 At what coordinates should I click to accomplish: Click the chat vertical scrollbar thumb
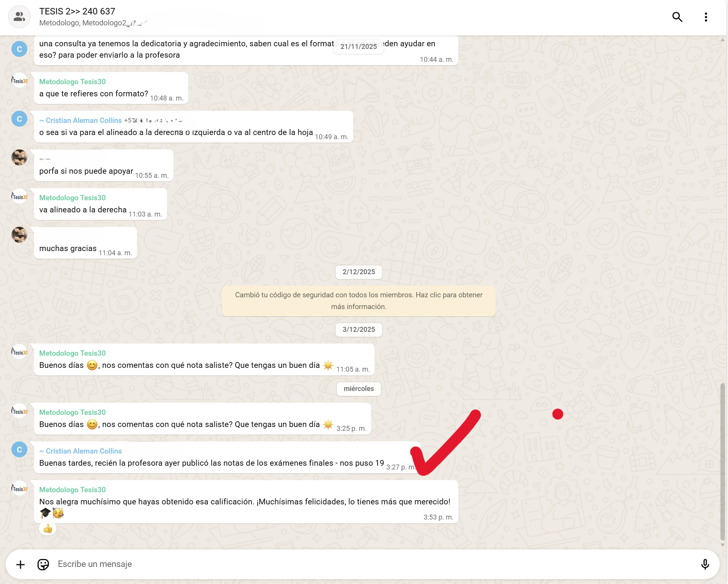(x=723, y=462)
